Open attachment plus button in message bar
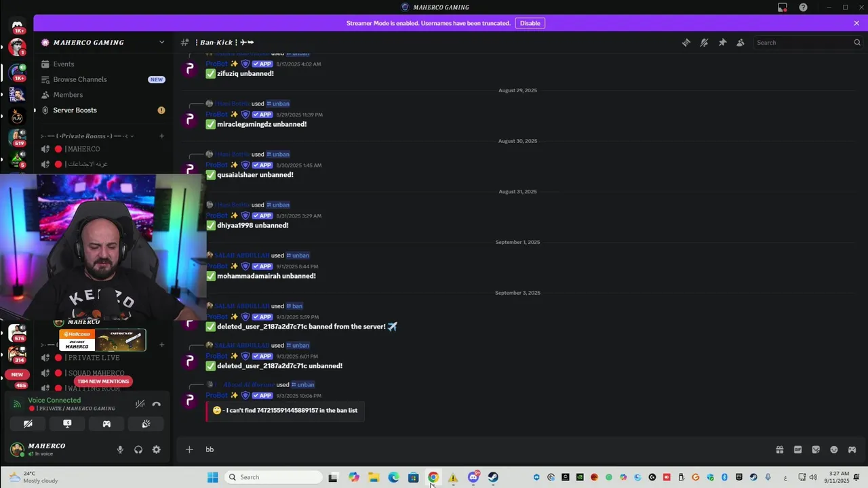Screen dimensions: 868x488 tap(189, 449)
